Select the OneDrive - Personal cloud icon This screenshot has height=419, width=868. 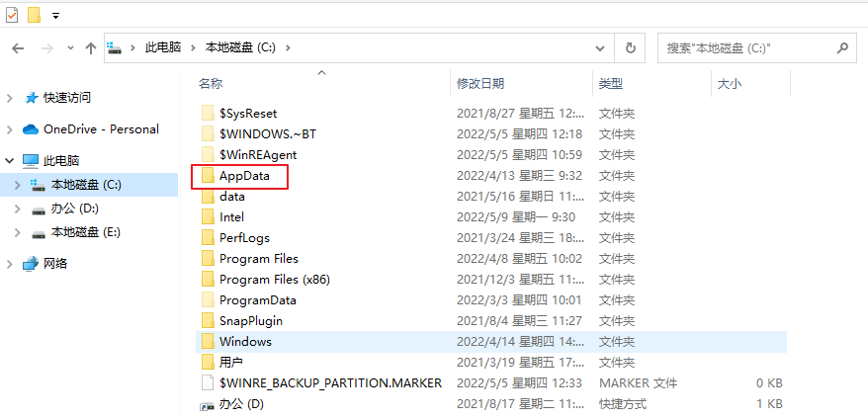click(30, 129)
